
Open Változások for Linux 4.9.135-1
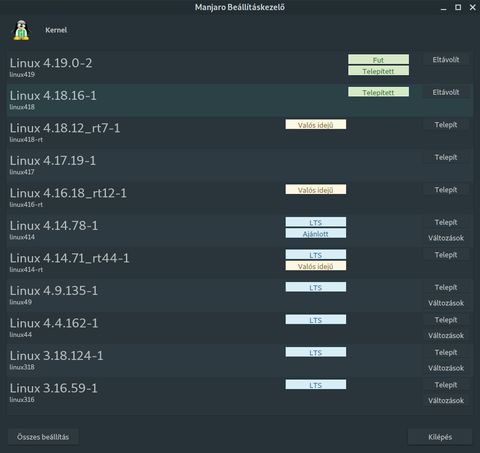pos(446,303)
